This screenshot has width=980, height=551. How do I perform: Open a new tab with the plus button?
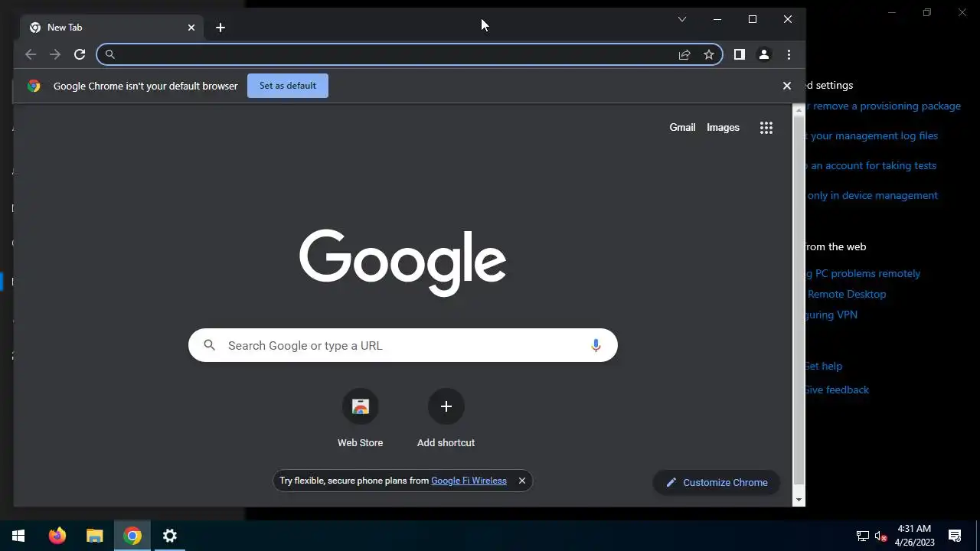[220, 28]
